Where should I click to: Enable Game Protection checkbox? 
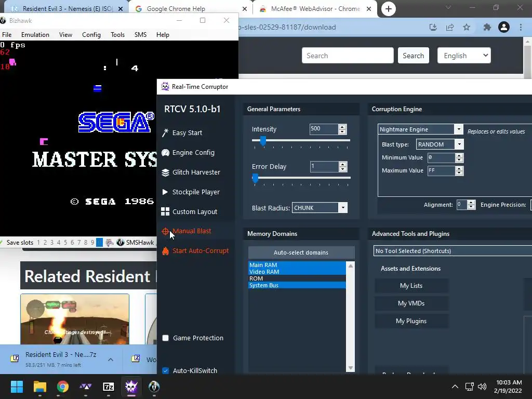tap(166, 338)
